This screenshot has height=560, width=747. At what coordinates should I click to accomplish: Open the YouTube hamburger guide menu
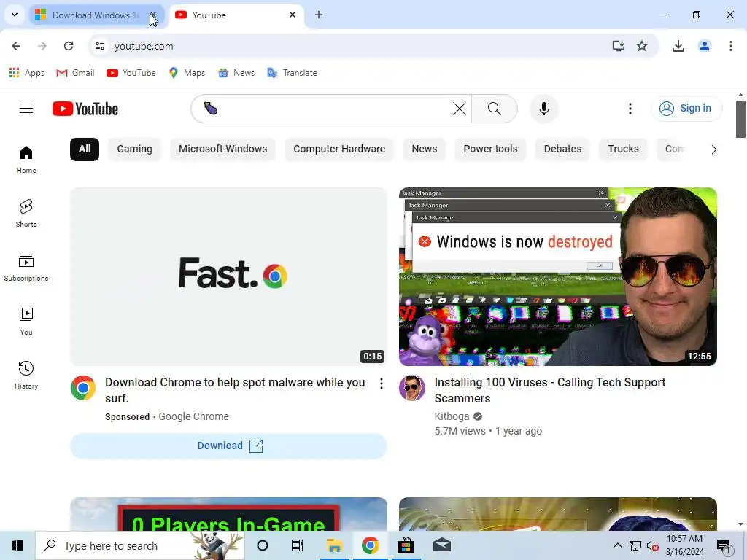click(x=26, y=109)
